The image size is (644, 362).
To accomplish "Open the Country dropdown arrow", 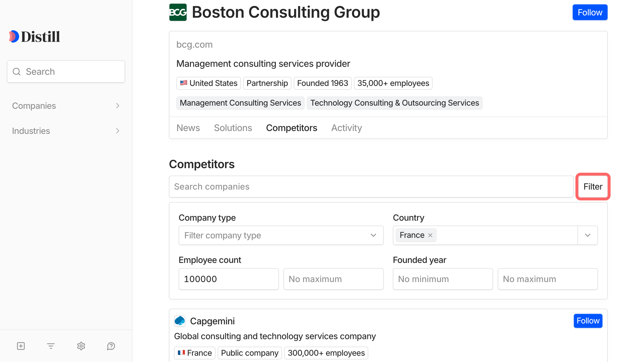I will (x=588, y=235).
